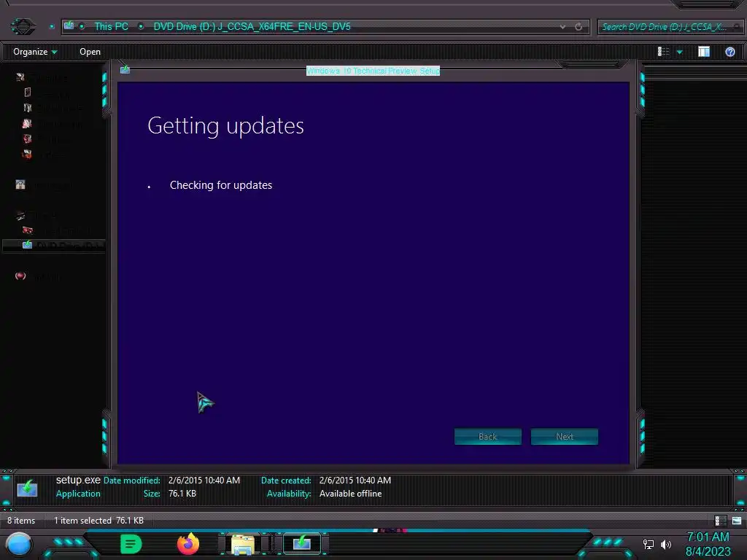Viewport: 747px width, 560px height.
Task: Switch to details view in status bar
Action: (x=720, y=521)
